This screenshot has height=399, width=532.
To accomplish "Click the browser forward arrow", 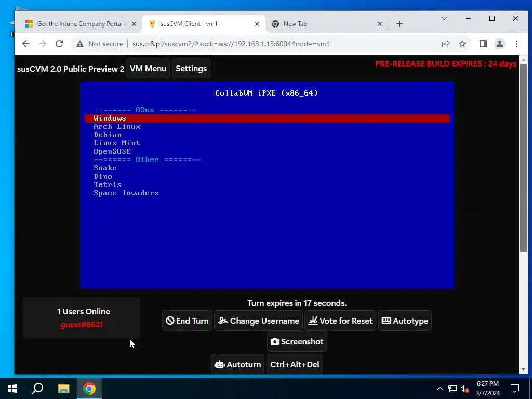I will pos(43,44).
